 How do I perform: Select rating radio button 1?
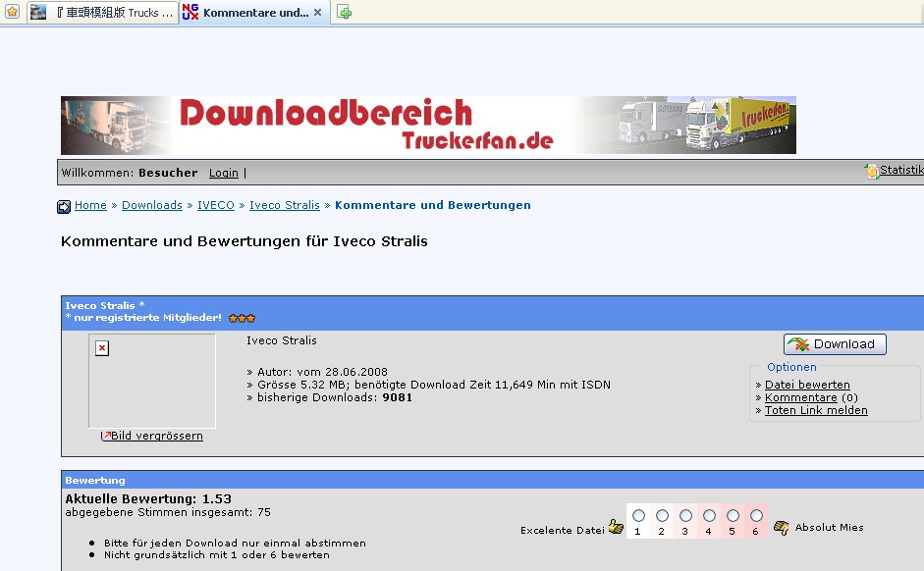click(638, 516)
